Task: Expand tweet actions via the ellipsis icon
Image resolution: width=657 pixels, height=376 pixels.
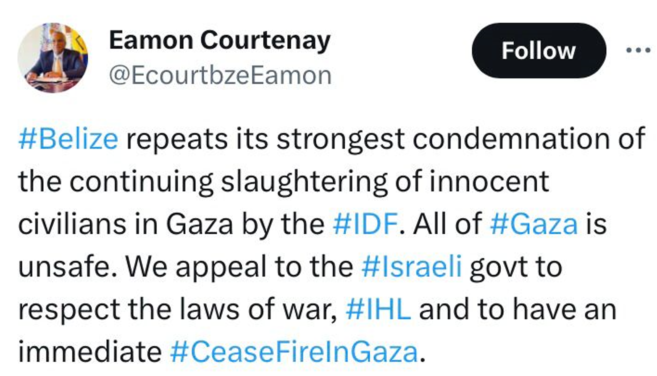Action: tap(639, 50)
